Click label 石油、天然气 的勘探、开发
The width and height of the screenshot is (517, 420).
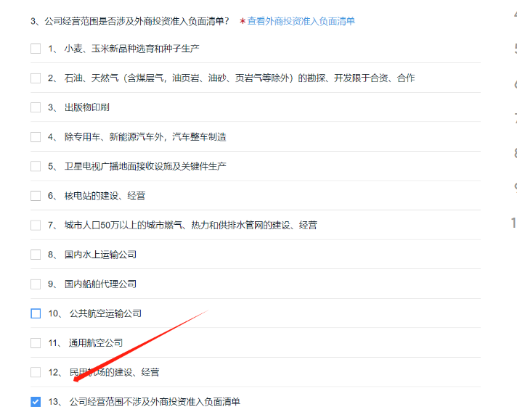(x=240, y=78)
